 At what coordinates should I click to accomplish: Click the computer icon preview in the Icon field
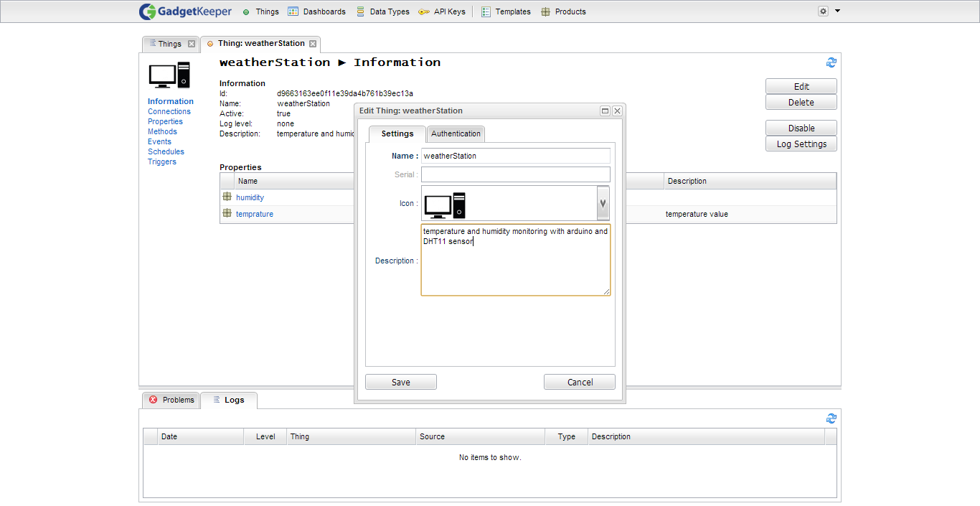pyautogui.click(x=445, y=205)
